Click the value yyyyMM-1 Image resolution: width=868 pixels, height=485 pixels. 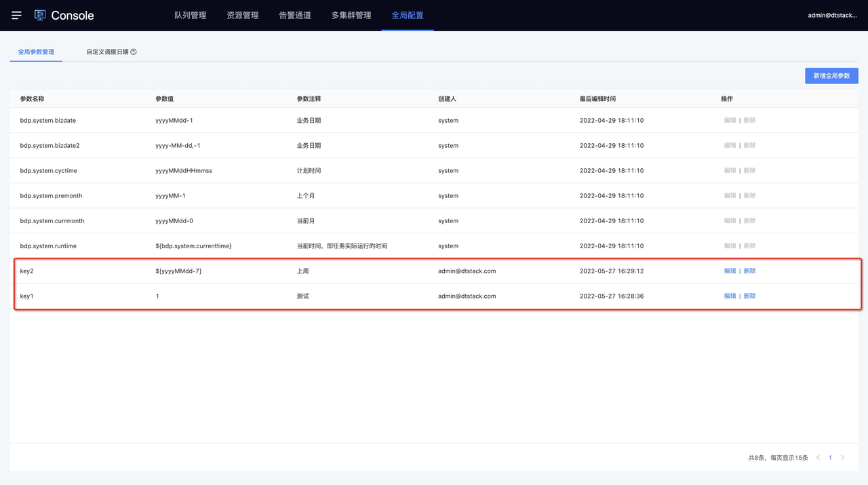(x=170, y=195)
